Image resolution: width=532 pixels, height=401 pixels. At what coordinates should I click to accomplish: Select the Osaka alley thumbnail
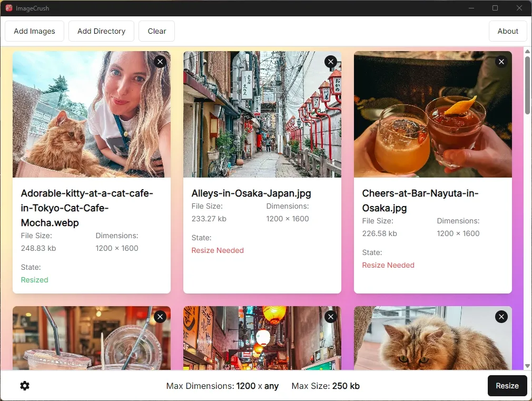tap(262, 114)
